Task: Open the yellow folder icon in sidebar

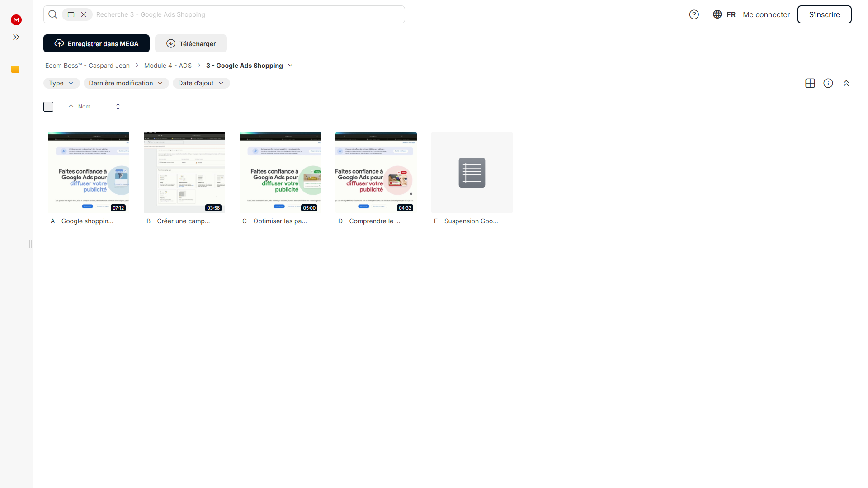Action: (x=15, y=69)
